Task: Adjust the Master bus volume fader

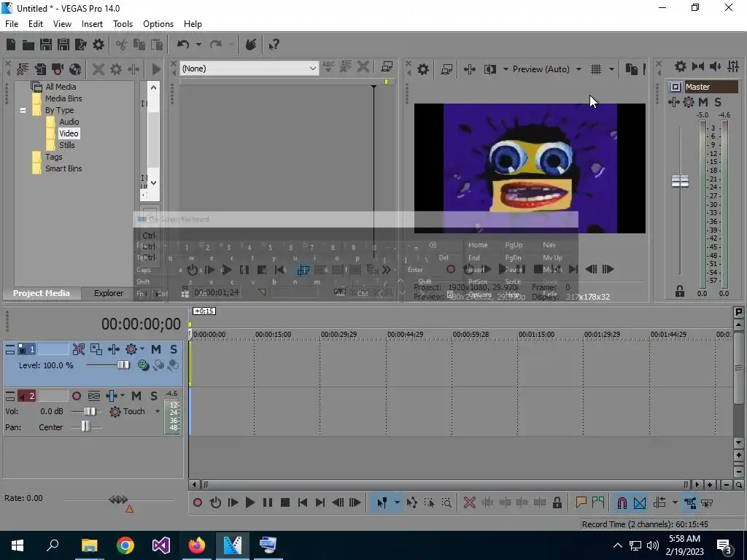Action: [x=680, y=182]
